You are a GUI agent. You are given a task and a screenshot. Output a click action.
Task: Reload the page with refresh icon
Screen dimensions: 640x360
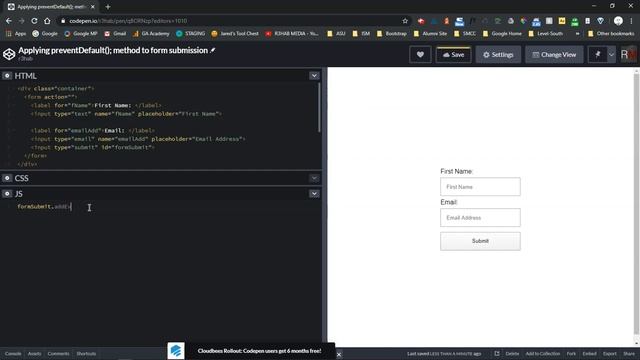[34, 21]
